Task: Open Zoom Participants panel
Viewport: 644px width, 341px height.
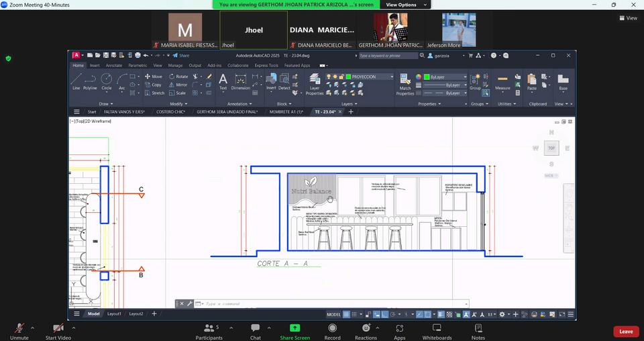Action: click(x=209, y=332)
